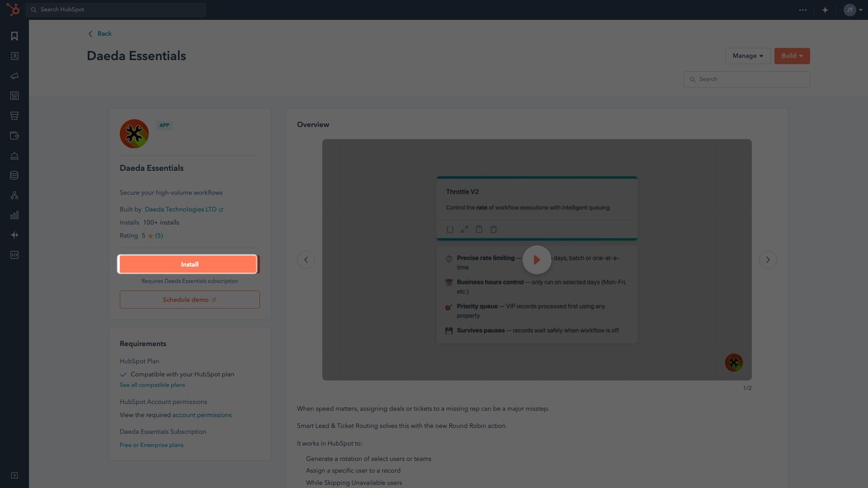Click the Install button
The image size is (868, 488).
pyautogui.click(x=189, y=264)
